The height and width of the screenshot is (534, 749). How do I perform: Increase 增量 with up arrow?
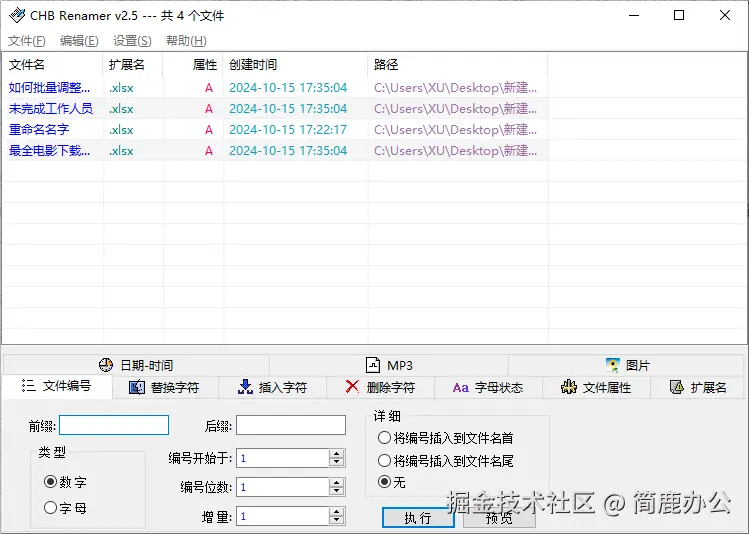(337, 512)
